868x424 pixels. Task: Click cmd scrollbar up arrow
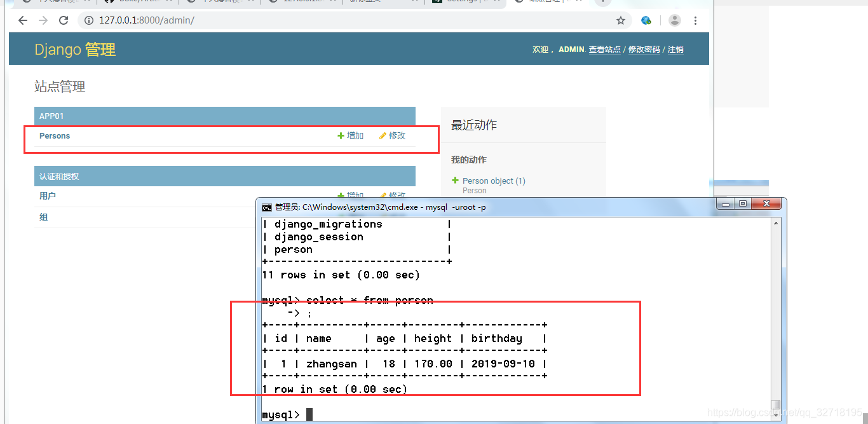tap(775, 222)
